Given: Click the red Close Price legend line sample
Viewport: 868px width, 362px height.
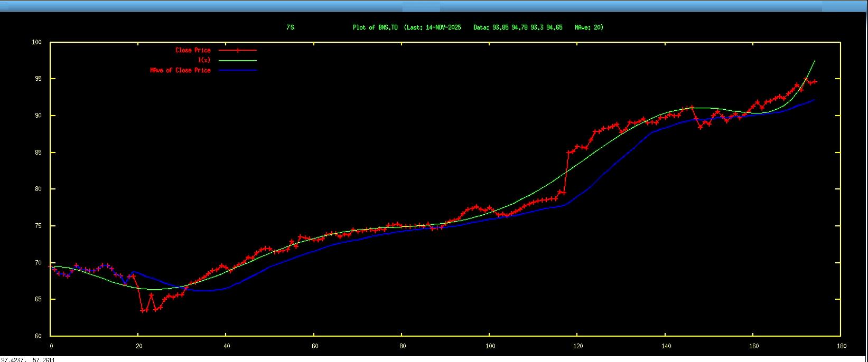Looking at the screenshot, I should click(x=238, y=50).
